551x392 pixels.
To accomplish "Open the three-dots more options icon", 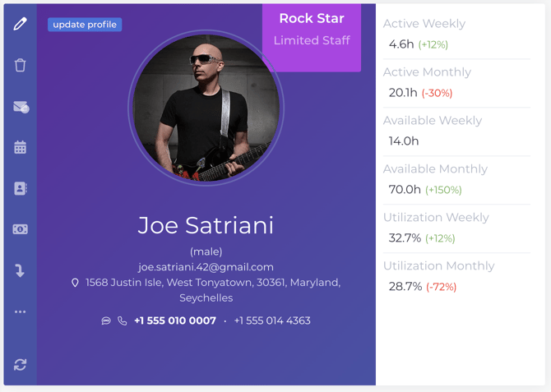I will click(x=20, y=312).
